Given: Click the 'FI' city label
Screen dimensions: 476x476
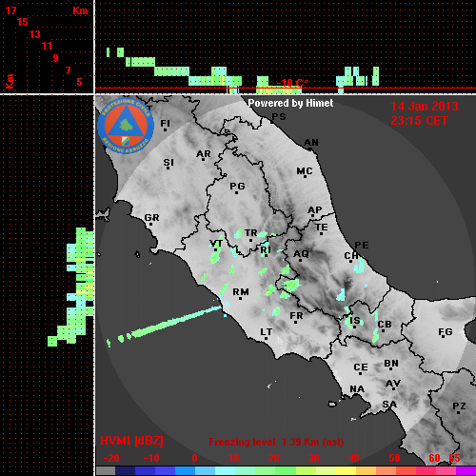Looking at the screenshot, I should (166, 123).
